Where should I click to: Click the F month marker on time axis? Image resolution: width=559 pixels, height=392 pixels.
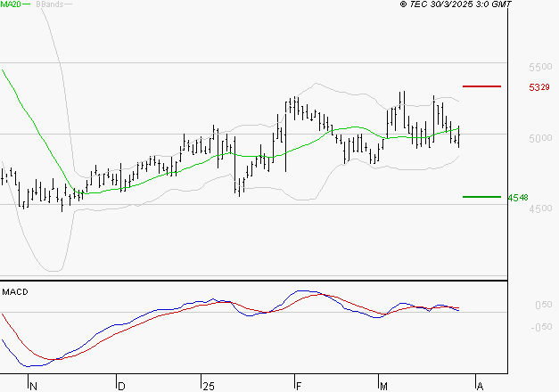(x=299, y=387)
